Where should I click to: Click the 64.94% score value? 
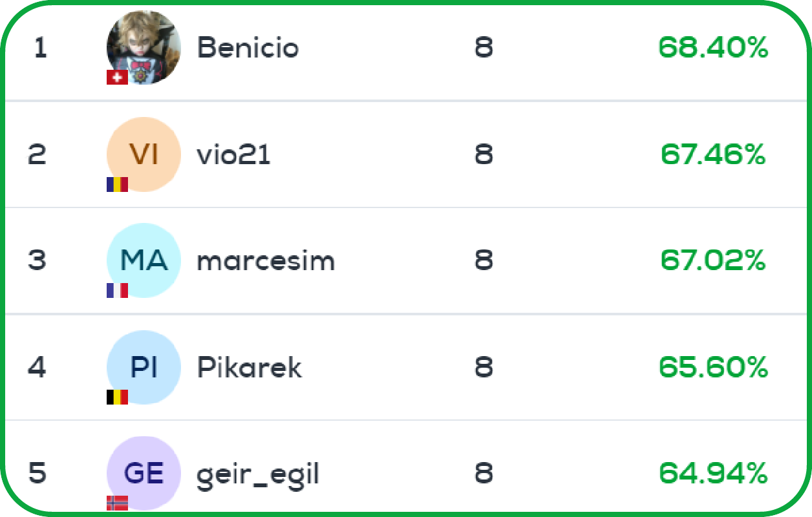coord(713,474)
